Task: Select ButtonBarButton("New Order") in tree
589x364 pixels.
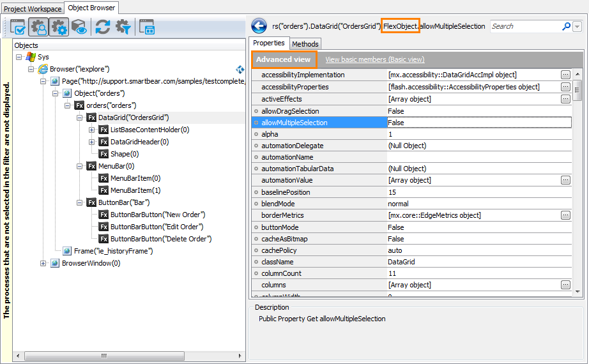Action: [x=157, y=215]
